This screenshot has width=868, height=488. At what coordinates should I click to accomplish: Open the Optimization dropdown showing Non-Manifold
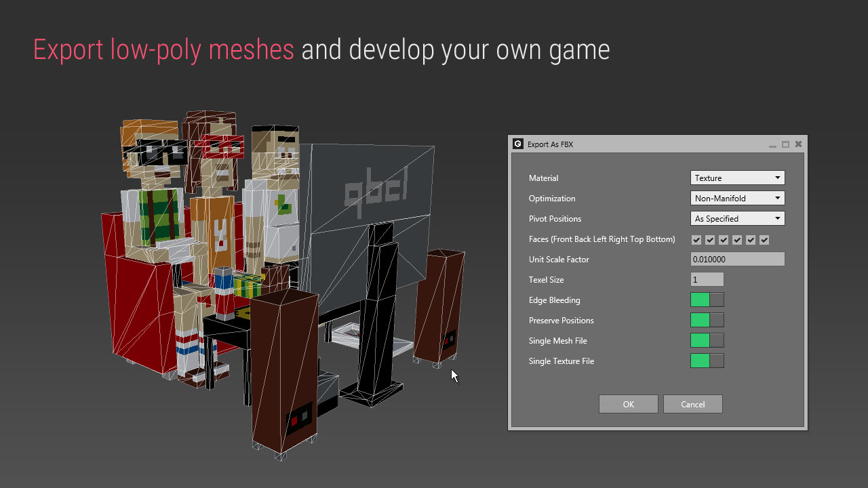click(x=737, y=197)
